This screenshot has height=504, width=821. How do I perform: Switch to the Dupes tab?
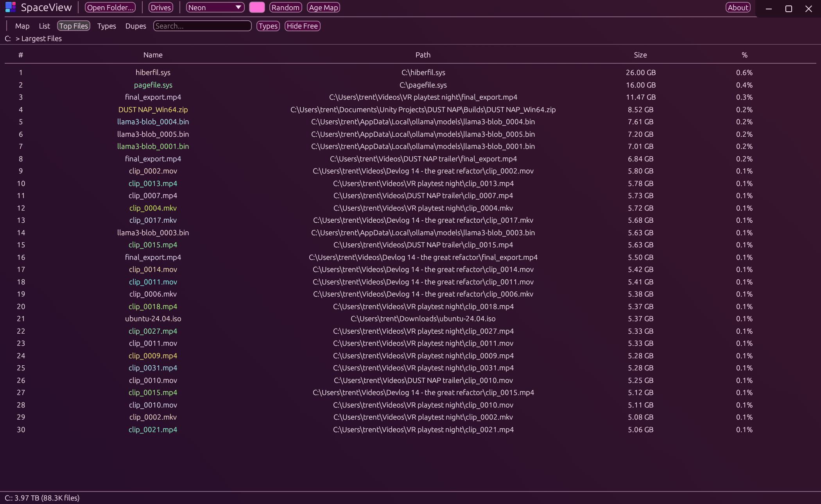click(x=136, y=26)
